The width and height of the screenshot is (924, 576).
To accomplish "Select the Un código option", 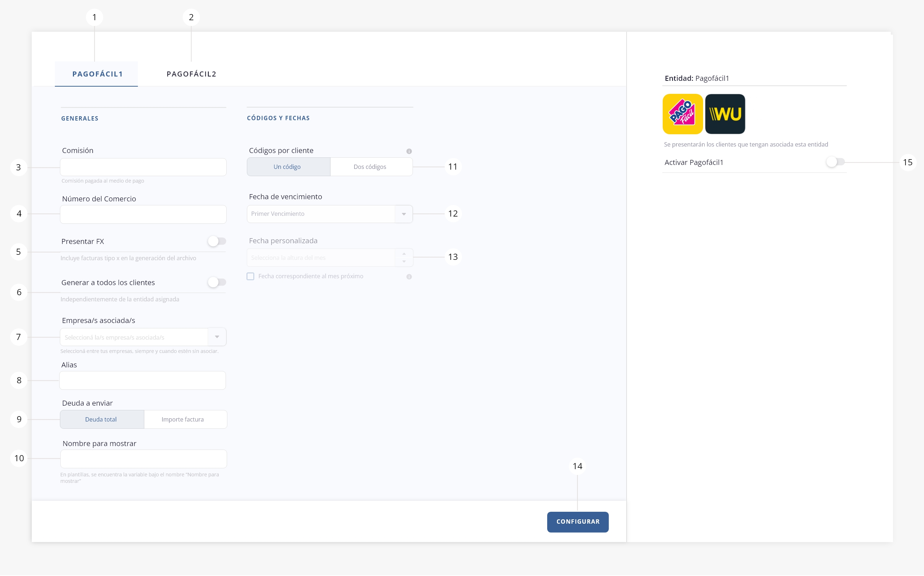I will (x=289, y=167).
